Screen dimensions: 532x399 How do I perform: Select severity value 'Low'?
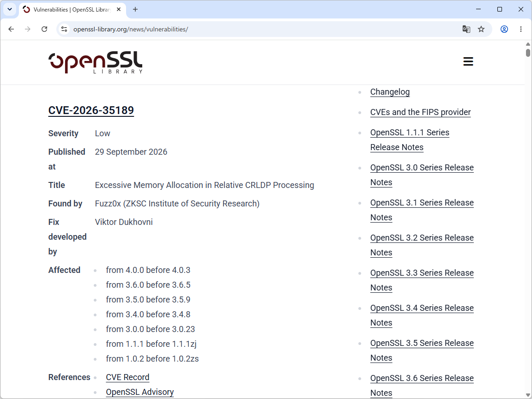pyautogui.click(x=103, y=133)
